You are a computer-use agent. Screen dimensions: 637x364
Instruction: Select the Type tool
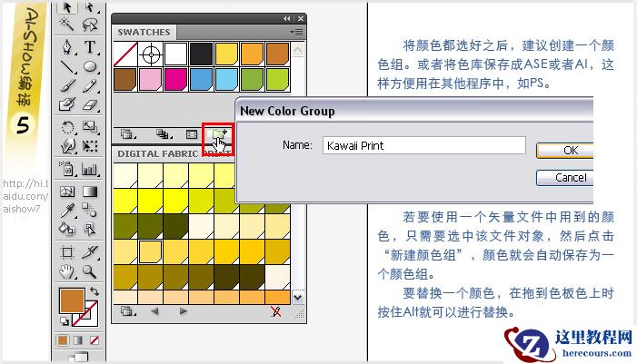tap(90, 47)
